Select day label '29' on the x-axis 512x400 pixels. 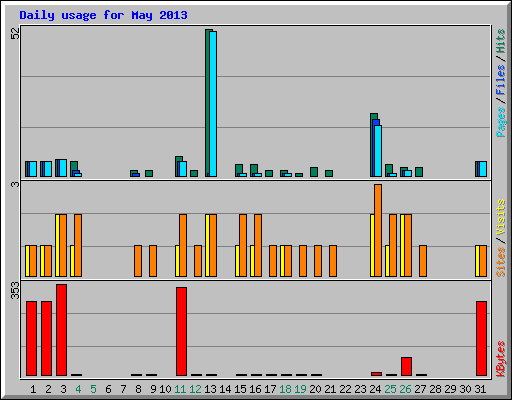click(x=450, y=389)
